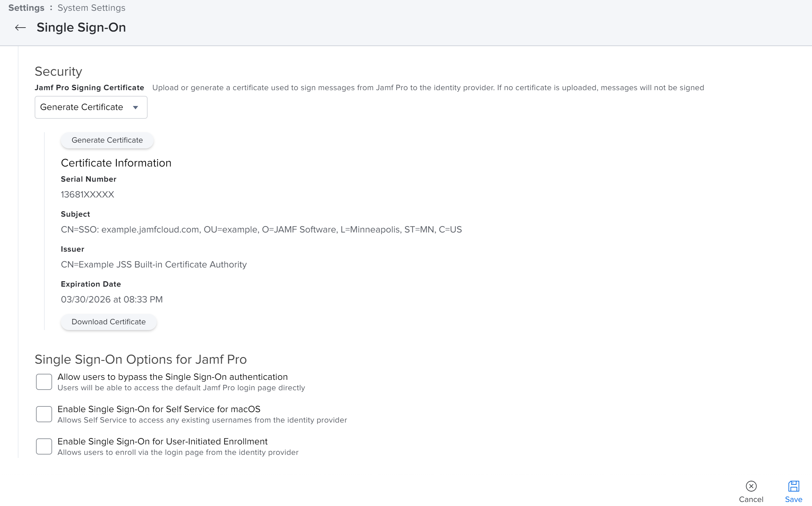Click the Download Certificate button

[109, 322]
